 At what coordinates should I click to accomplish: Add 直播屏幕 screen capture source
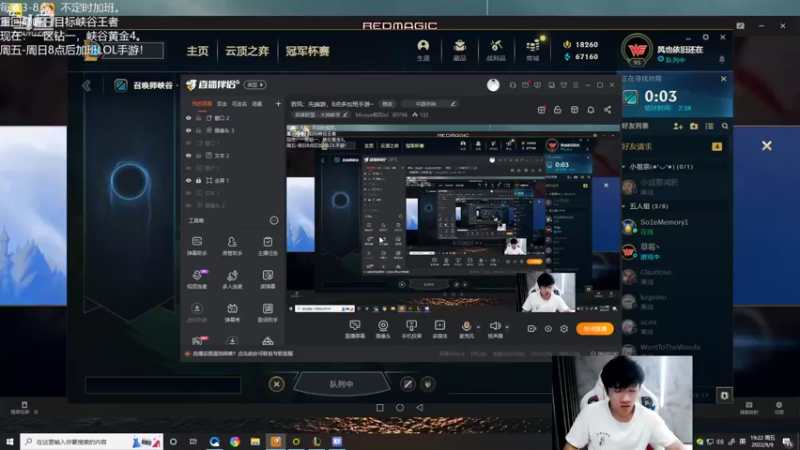(355, 329)
